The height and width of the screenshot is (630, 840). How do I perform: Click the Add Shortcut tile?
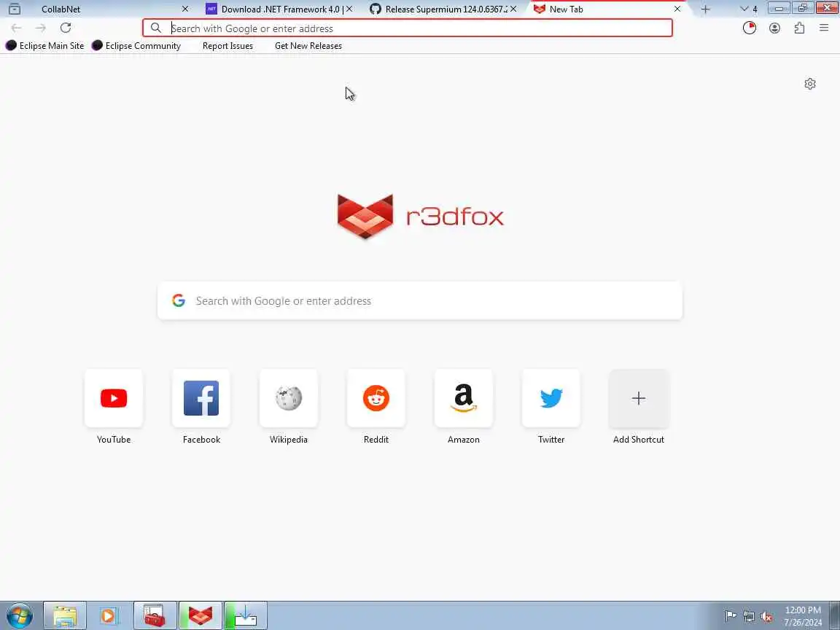[639, 398]
